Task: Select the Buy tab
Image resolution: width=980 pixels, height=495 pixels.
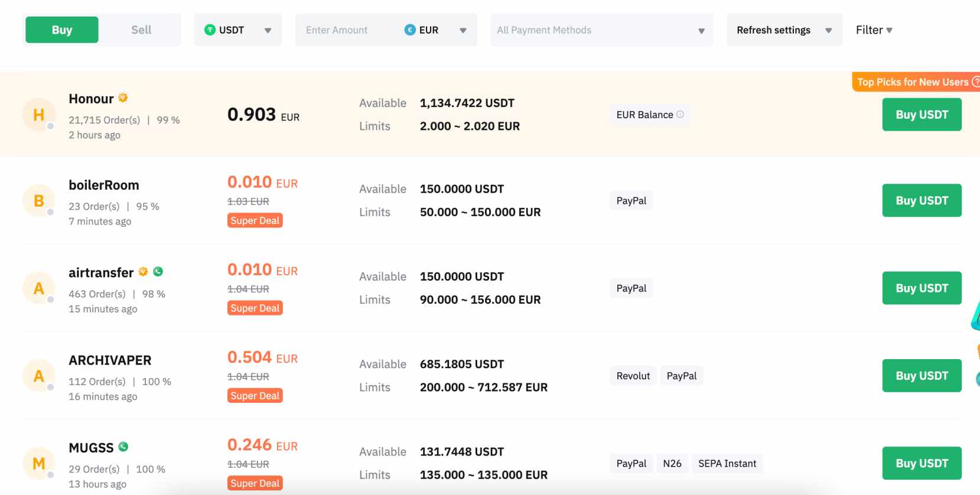Action: 62,30
